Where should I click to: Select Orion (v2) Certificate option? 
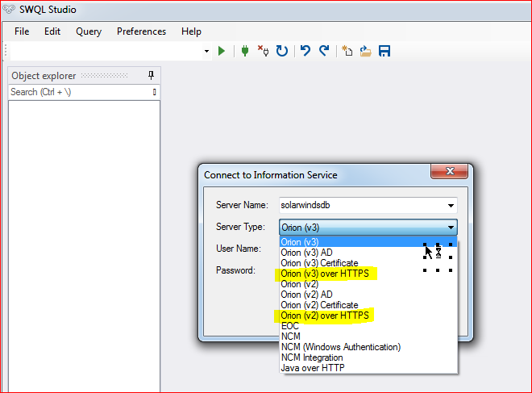point(368,305)
